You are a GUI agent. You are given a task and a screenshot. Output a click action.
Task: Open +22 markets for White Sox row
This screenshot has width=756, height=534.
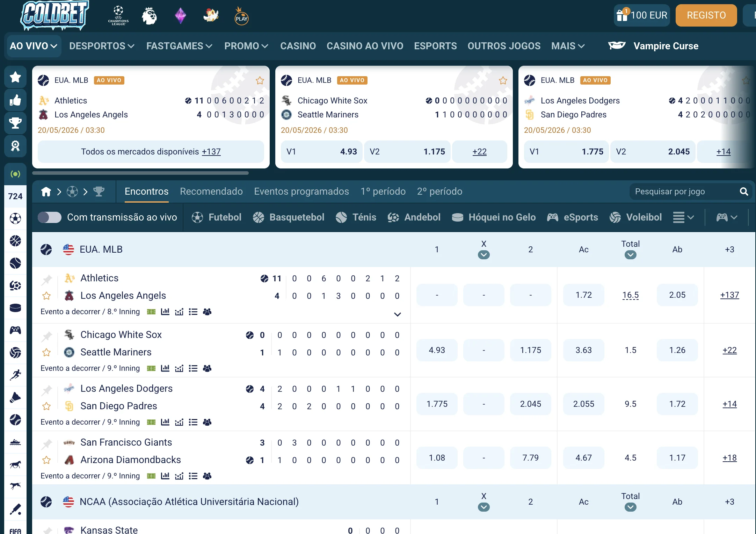(x=729, y=350)
